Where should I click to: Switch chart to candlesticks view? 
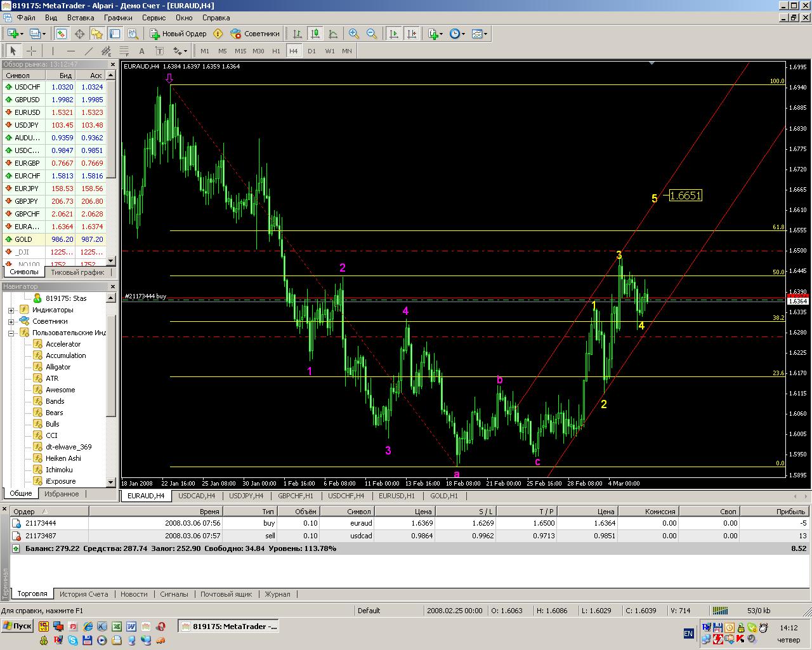315,34
